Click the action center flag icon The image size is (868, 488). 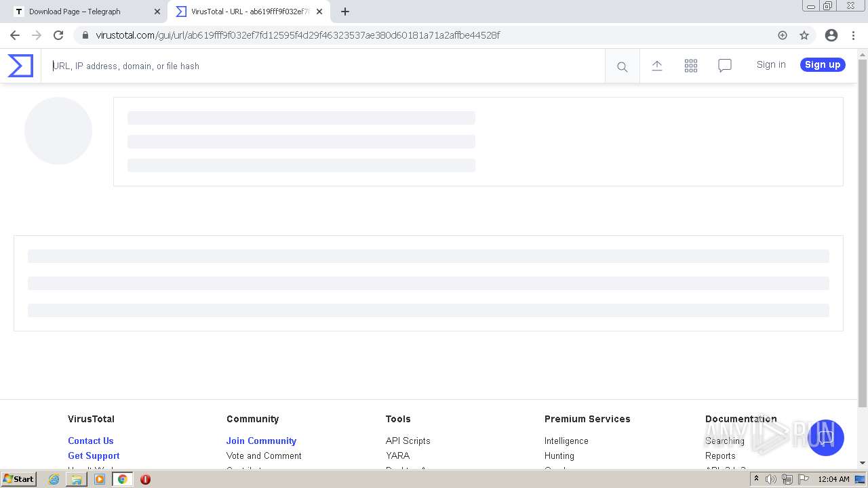click(x=803, y=479)
